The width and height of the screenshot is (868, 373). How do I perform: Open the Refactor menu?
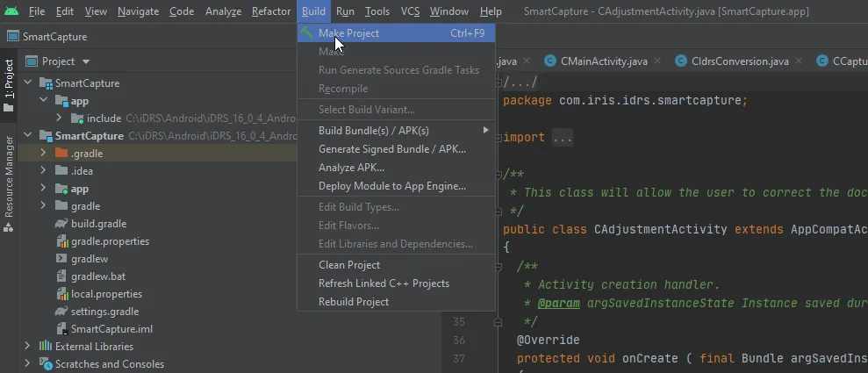(270, 11)
